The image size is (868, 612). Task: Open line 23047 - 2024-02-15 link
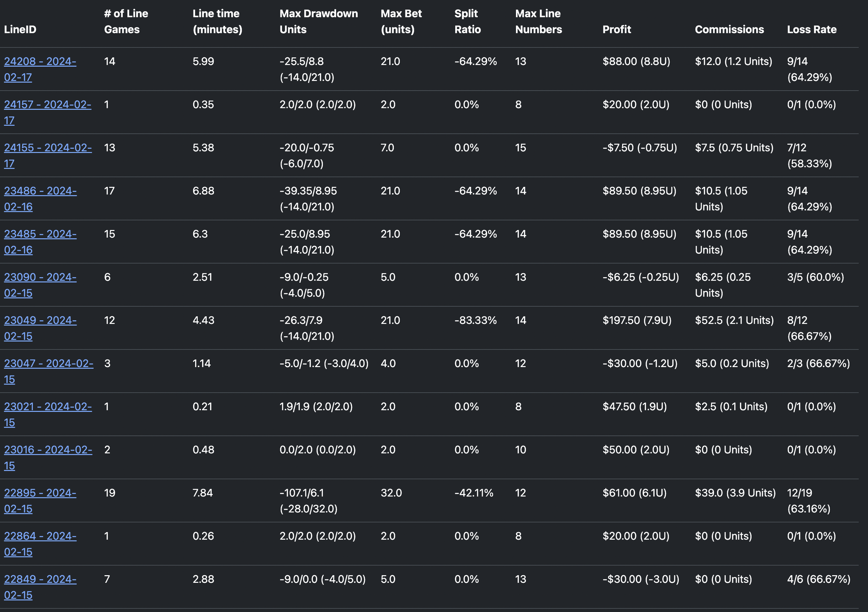click(48, 364)
